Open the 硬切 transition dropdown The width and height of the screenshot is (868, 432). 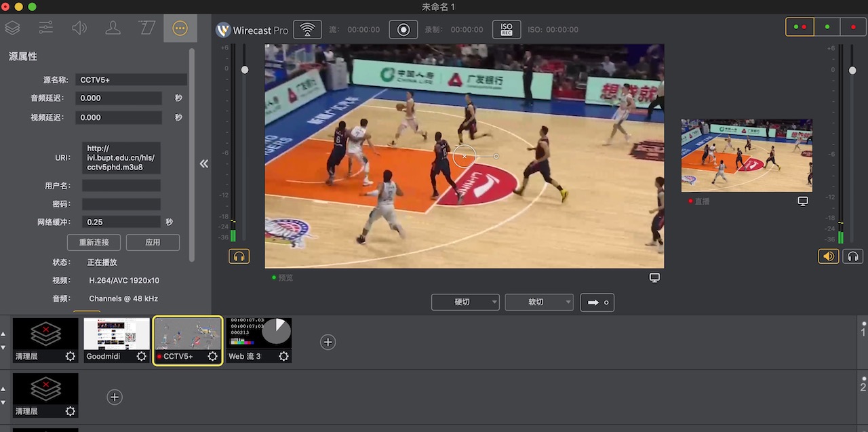coord(465,302)
